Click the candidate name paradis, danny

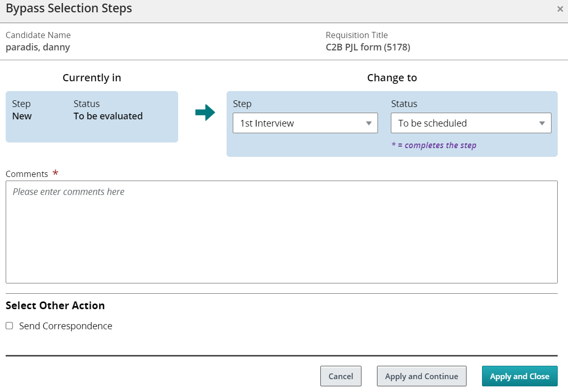[38, 47]
